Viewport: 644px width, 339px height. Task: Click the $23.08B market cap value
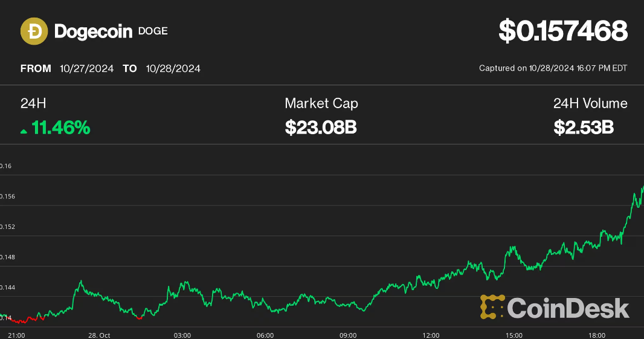click(x=321, y=128)
